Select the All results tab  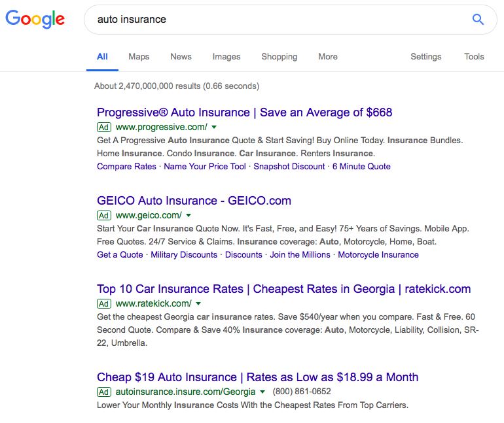[102, 56]
